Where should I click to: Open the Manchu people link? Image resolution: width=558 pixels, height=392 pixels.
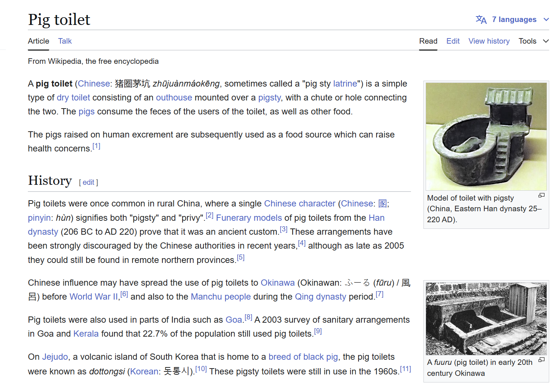(221, 297)
